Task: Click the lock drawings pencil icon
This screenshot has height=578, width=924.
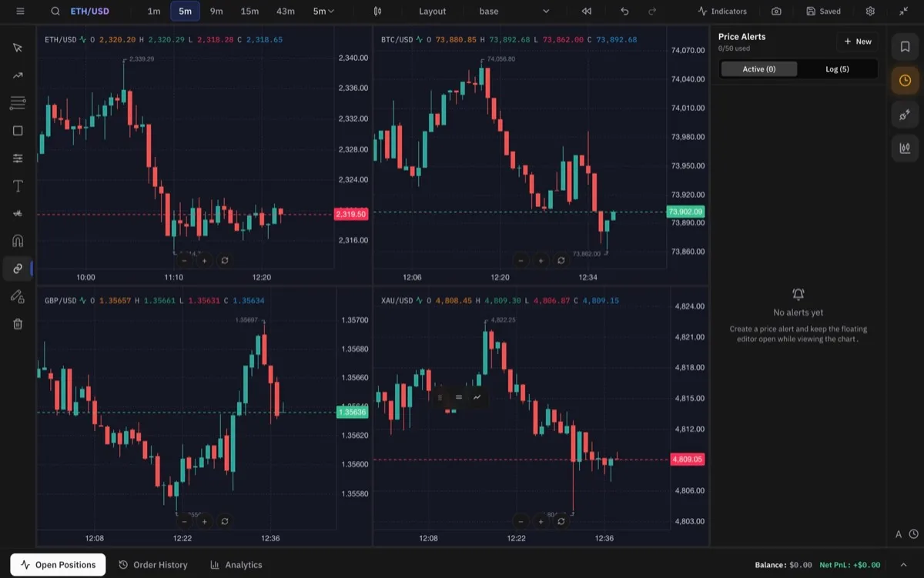Action: [18, 296]
